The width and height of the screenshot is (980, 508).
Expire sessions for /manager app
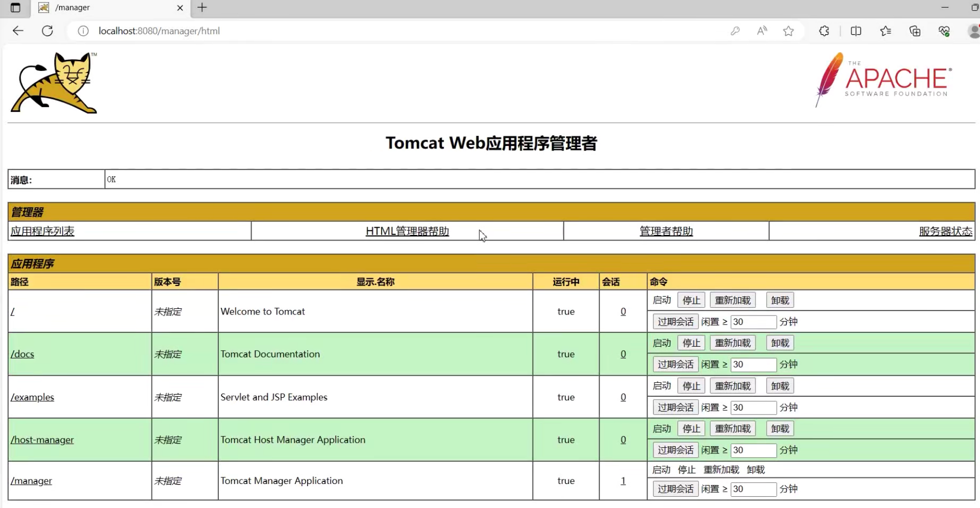pyautogui.click(x=675, y=489)
